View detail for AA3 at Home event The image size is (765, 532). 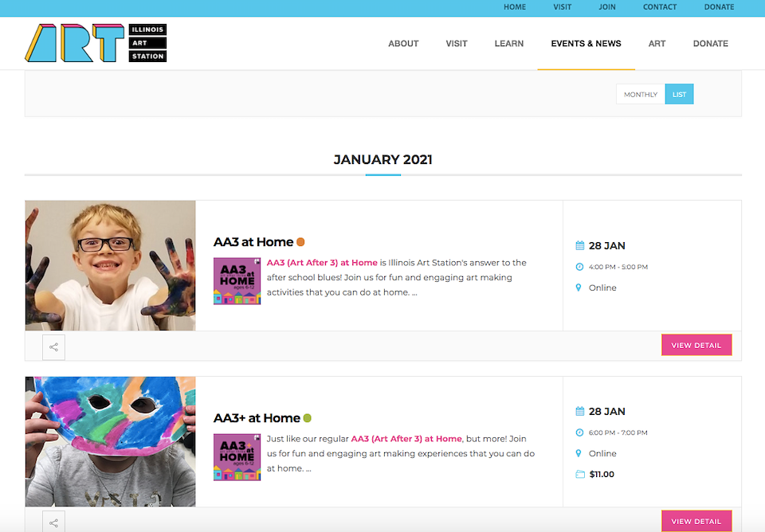696,345
